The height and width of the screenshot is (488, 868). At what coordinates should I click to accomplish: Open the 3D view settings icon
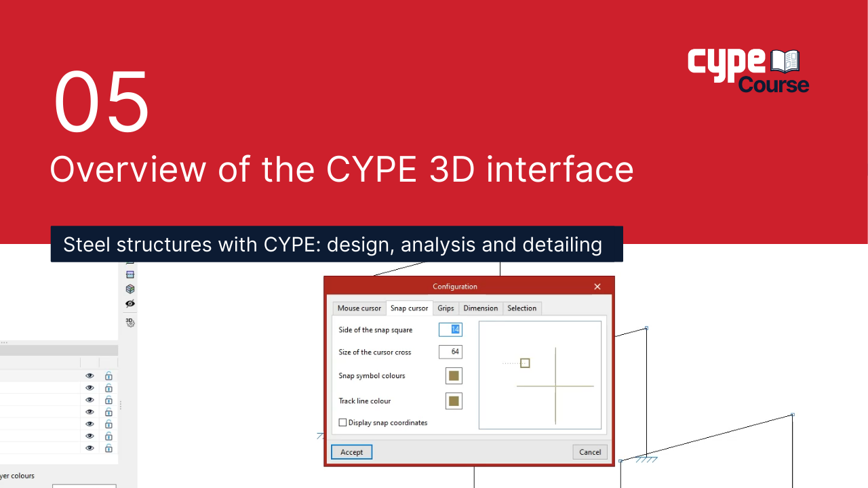coord(130,322)
